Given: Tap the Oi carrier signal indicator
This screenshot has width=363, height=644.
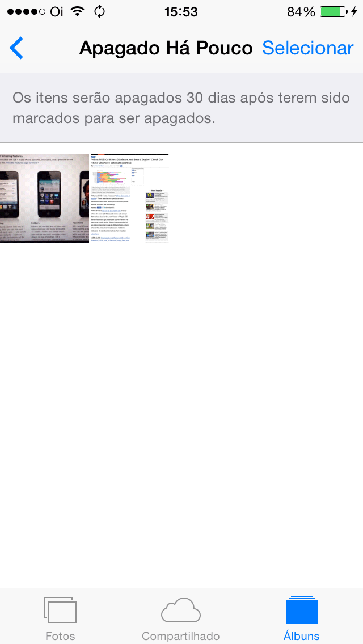Looking at the screenshot, I should click(35, 12).
